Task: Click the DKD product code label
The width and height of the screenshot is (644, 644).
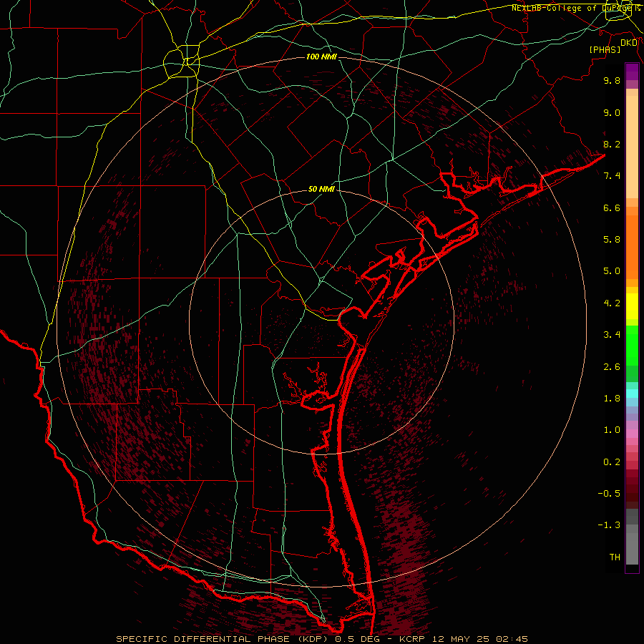Action: [x=629, y=42]
